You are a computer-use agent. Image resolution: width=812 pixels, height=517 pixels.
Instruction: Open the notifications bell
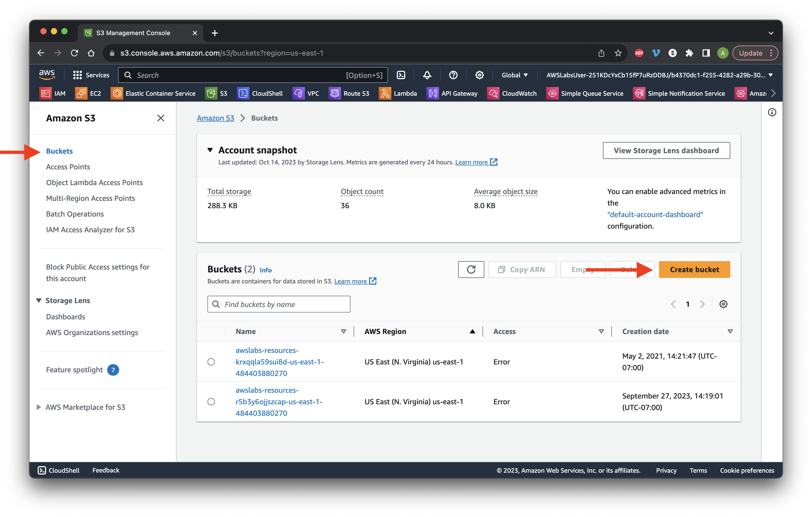tap(427, 75)
